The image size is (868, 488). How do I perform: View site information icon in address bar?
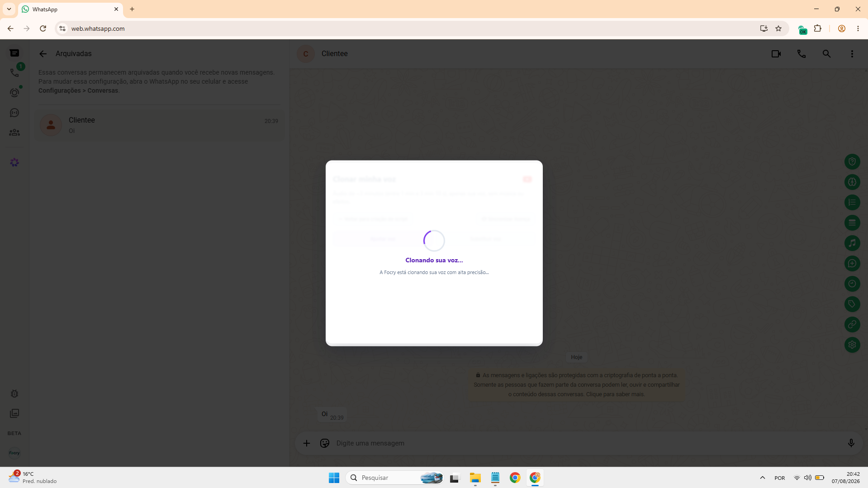[x=62, y=28]
